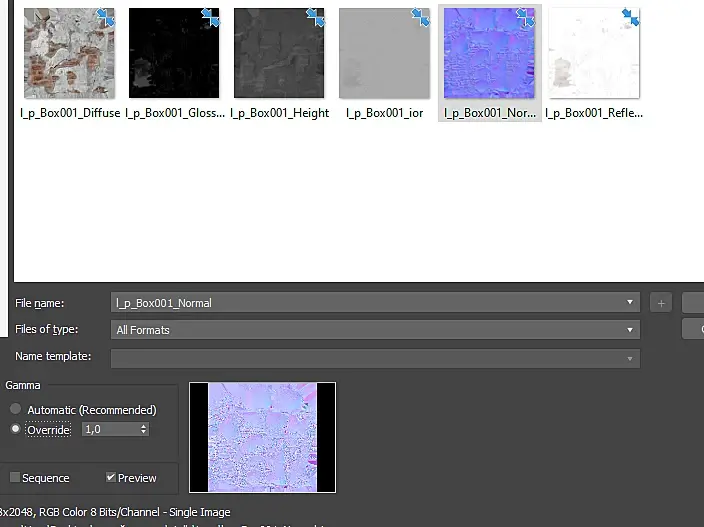The height and width of the screenshot is (527, 704).
Task: Select the l_p_Box001_Diffuse thumbnail
Action: [x=69, y=53]
